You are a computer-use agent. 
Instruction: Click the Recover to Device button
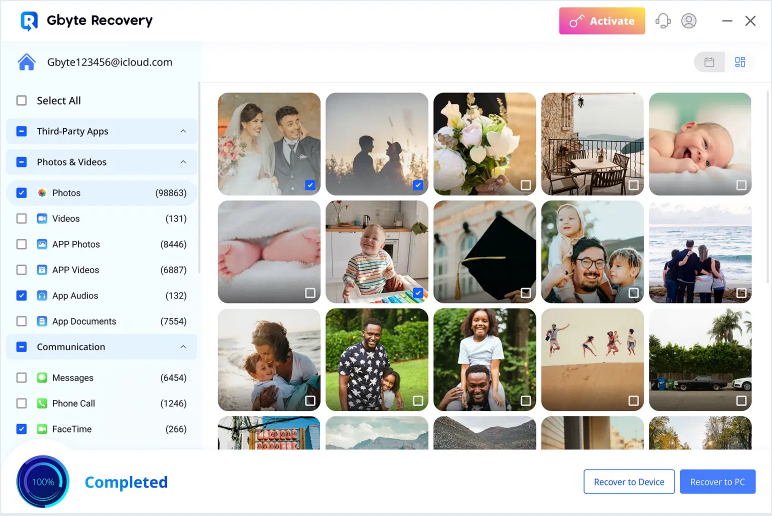tap(629, 482)
